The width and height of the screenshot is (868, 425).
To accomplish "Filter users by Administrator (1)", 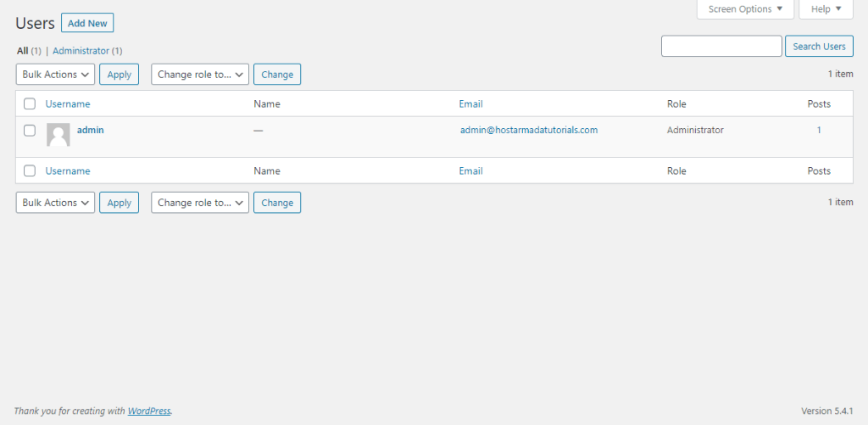I will click(x=87, y=51).
